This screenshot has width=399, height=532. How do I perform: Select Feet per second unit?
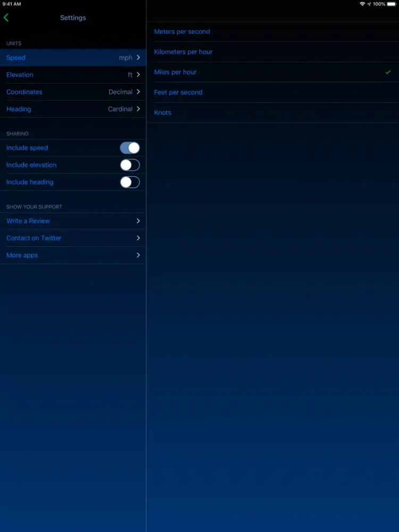tap(273, 92)
